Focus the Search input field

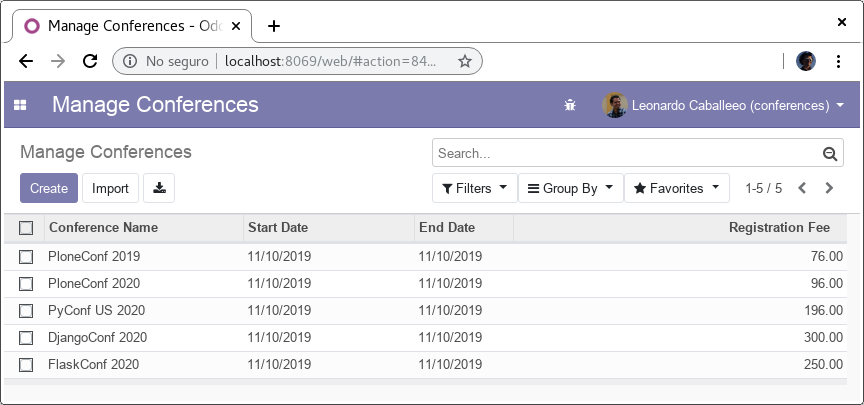click(625, 154)
